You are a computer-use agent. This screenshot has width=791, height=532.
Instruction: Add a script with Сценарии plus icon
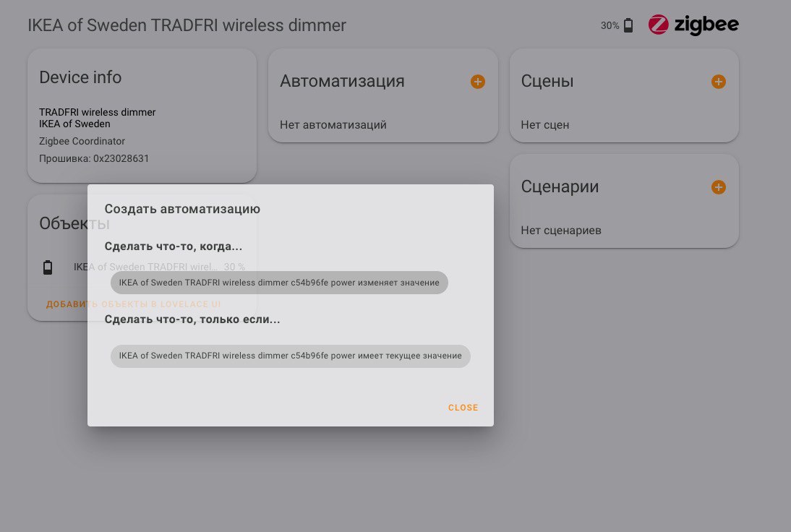point(719,187)
